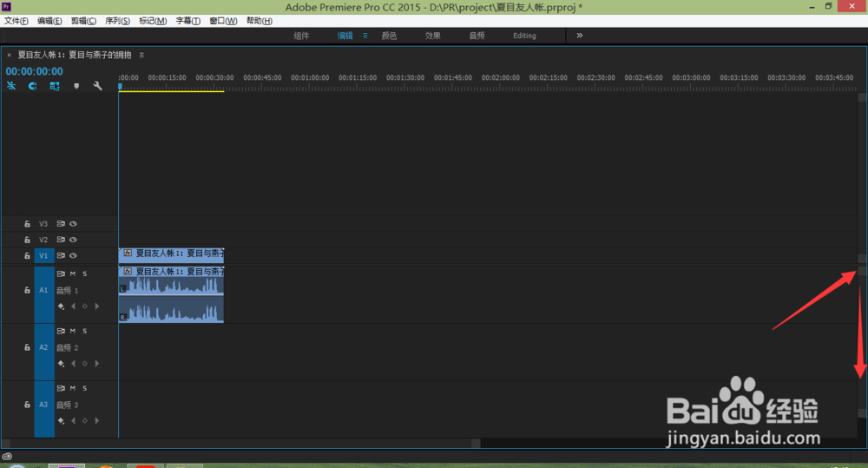868x468 pixels.
Task: Mute the A1 audio track
Action: pyautogui.click(x=73, y=274)
